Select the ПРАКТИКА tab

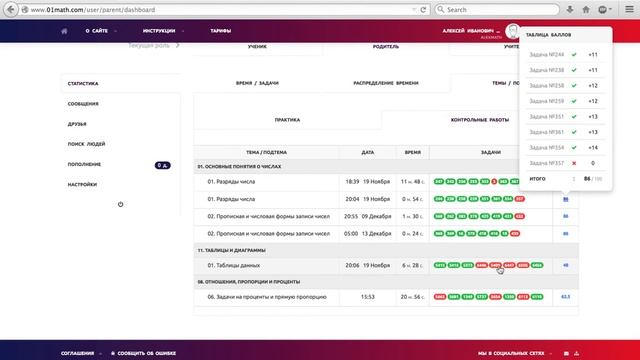pos(287,120)
